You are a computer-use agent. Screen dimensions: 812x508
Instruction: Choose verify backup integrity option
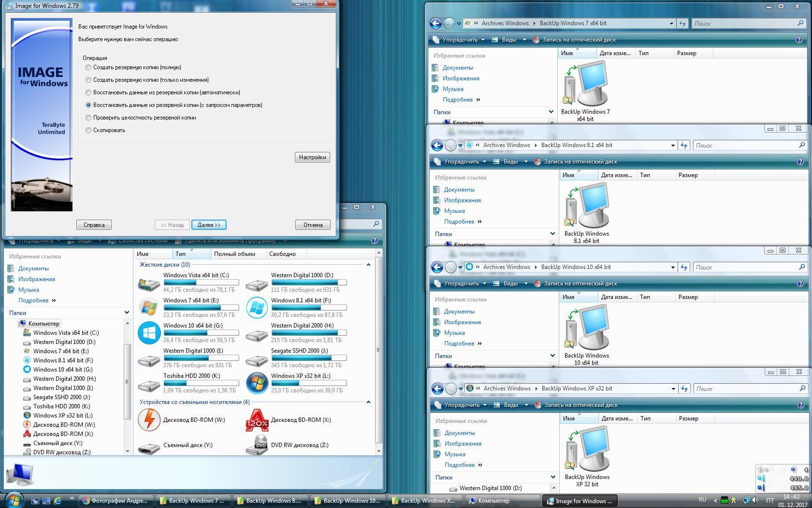tap(88, 118)
